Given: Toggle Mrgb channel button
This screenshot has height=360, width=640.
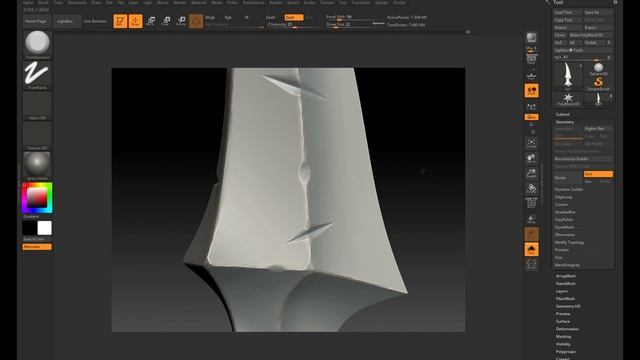Looking at the screenshot, I should coord(210,18).
